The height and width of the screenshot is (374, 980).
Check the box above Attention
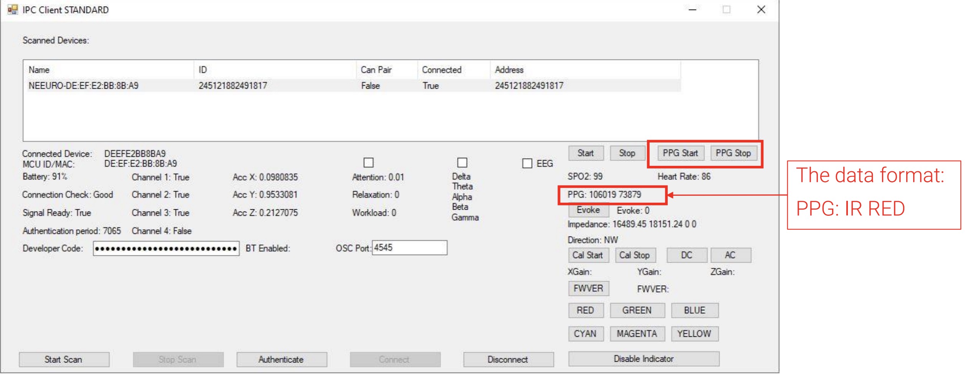(x=368, y=163)
